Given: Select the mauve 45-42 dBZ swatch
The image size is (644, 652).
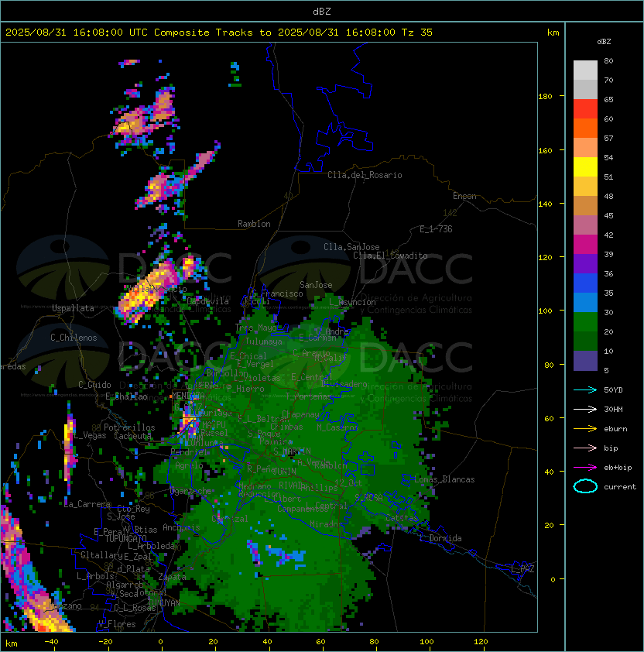Looking at the screenshot, I should (x=585, y=225).
